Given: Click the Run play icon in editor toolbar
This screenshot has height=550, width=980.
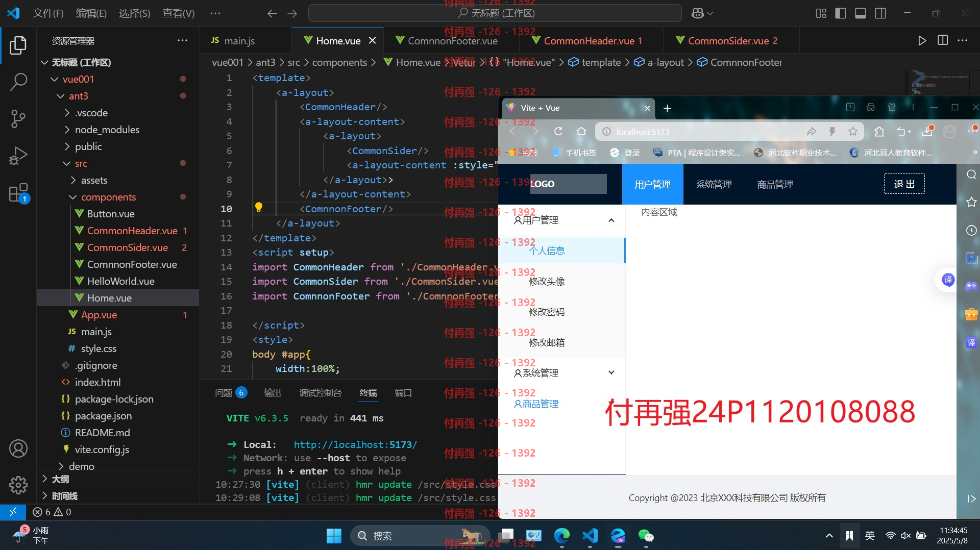Looking at the screenshot, I should [922, 41].
